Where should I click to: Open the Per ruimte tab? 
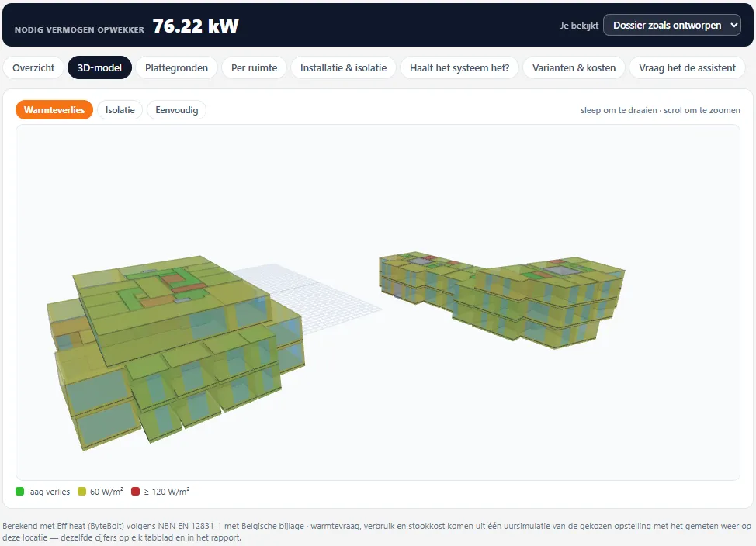coord(254,68)
